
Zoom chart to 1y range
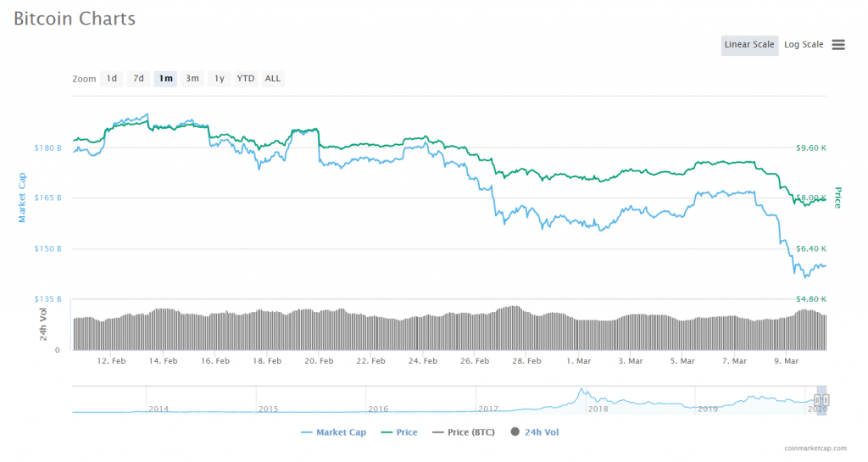pyautogui.click(x=219, y=79)
